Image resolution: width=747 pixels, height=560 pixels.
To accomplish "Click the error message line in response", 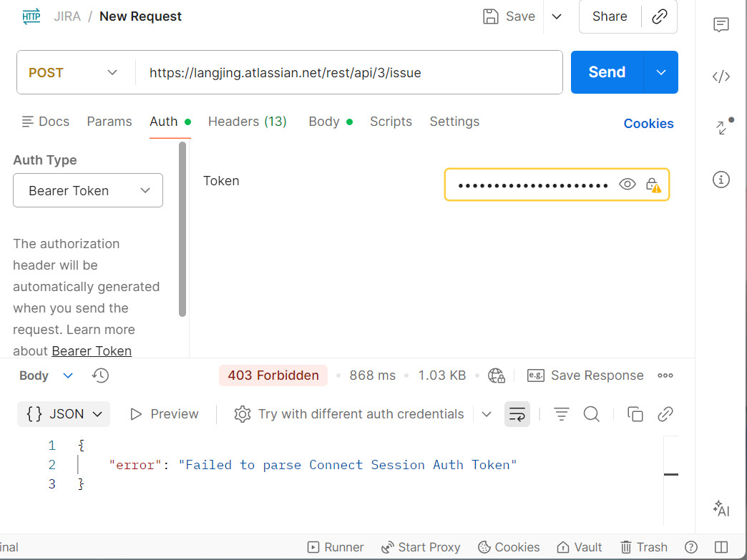I will click(x=313, y=465).
